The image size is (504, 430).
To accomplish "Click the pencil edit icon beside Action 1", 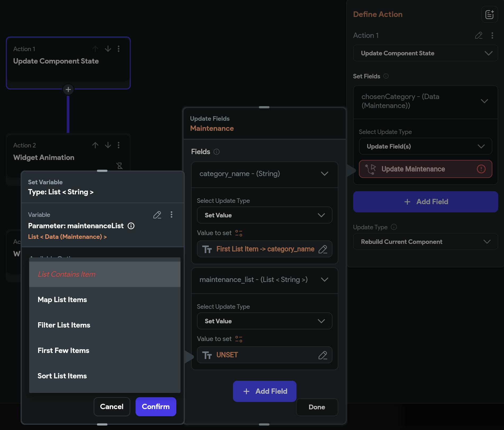I will pyautogui.click(x=479, y=35).
